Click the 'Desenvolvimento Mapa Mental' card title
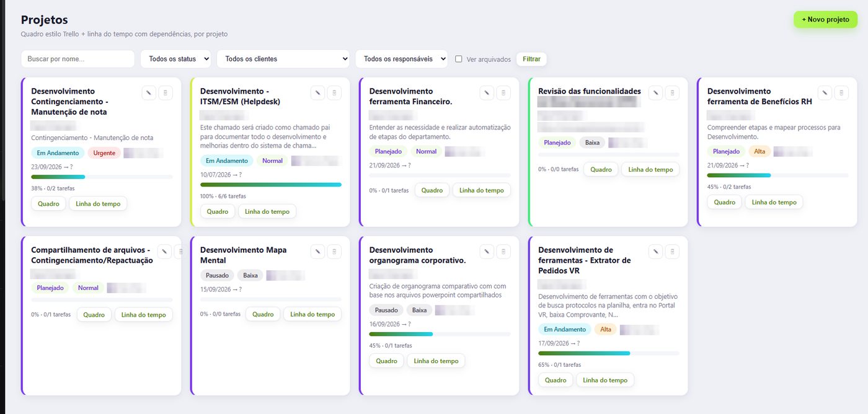868x414 pixels. [244, 255]
